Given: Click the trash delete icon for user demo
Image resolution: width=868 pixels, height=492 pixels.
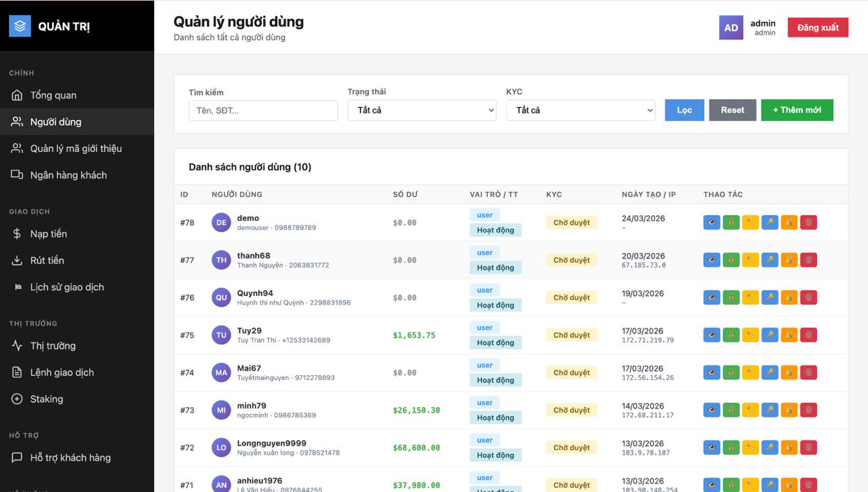Looking at the screenshot, I should click(x=808, y=223).
